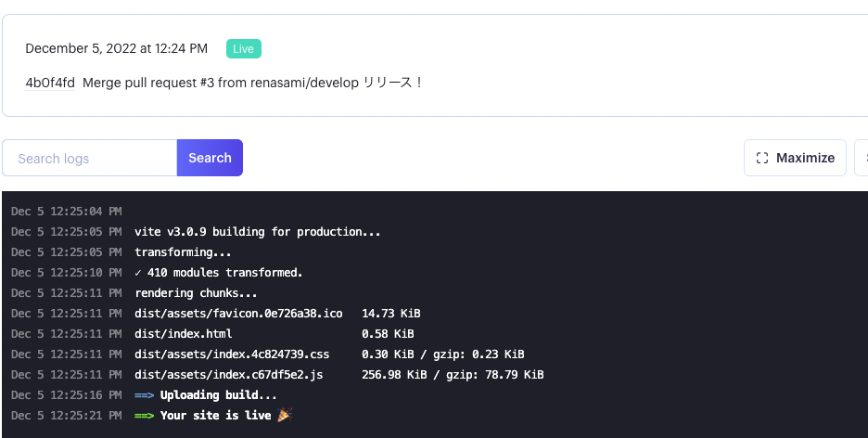
Task: Click the index.4c824739.css log entry
Action: click(232, 354)
